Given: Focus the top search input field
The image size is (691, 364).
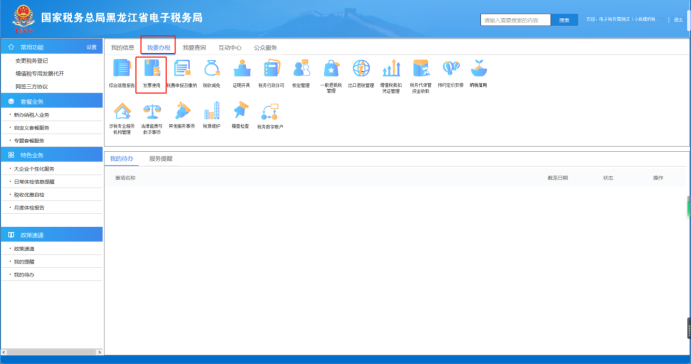Looking at the screenshot, I should [515, 20].
